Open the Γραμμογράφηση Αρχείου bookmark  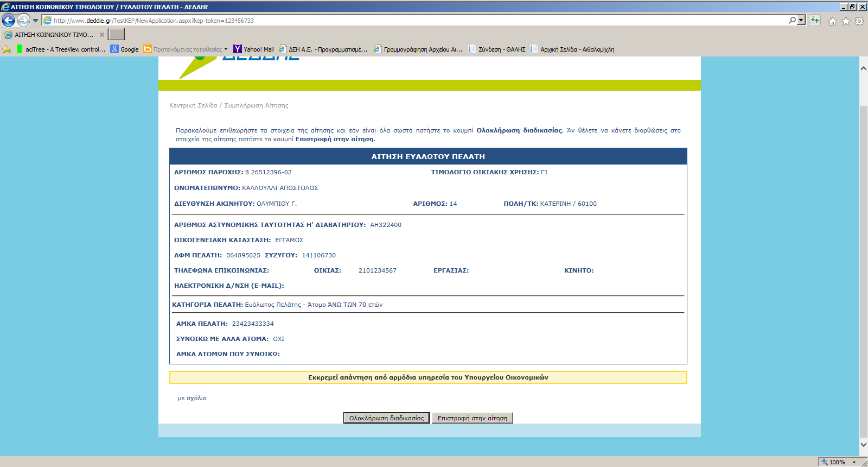click(x=418, y=49)
